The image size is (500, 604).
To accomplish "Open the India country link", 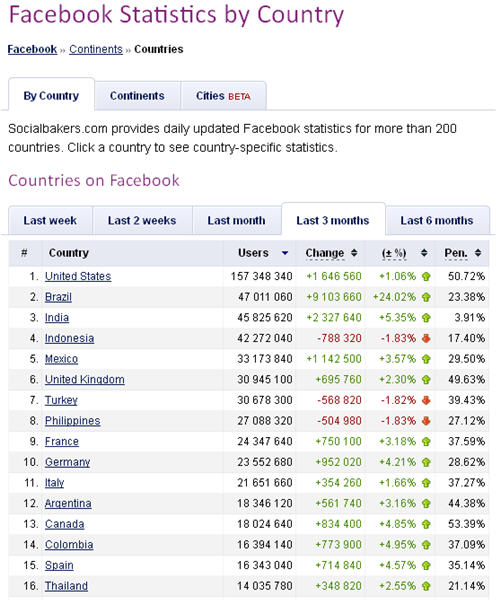I will 57,318.
